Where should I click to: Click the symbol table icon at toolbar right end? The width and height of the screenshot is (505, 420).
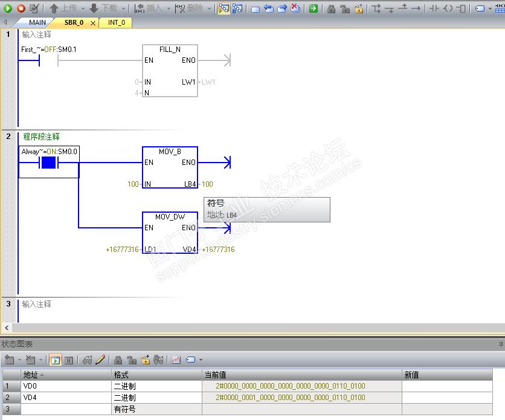[500, 8]
